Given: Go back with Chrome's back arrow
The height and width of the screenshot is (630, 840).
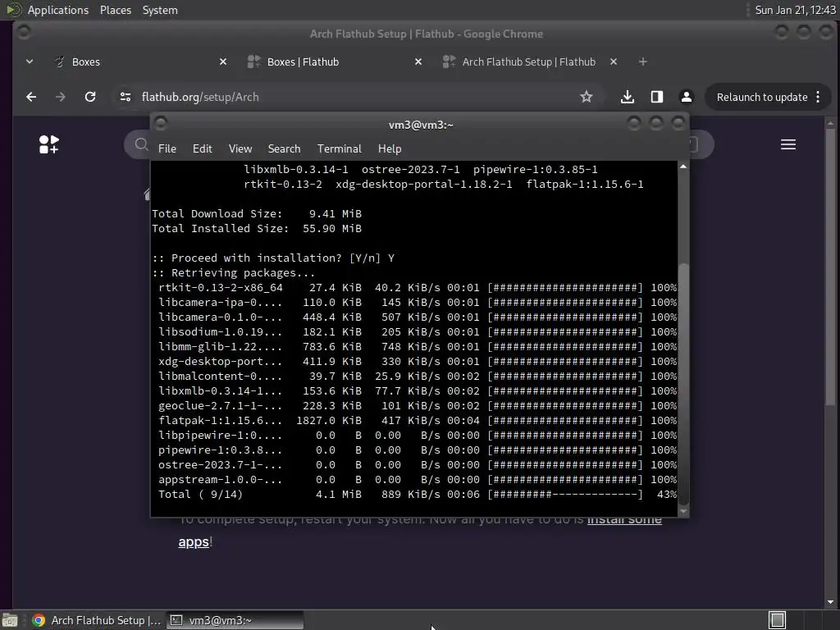Looking at the screenshot, I should [31, 97].
